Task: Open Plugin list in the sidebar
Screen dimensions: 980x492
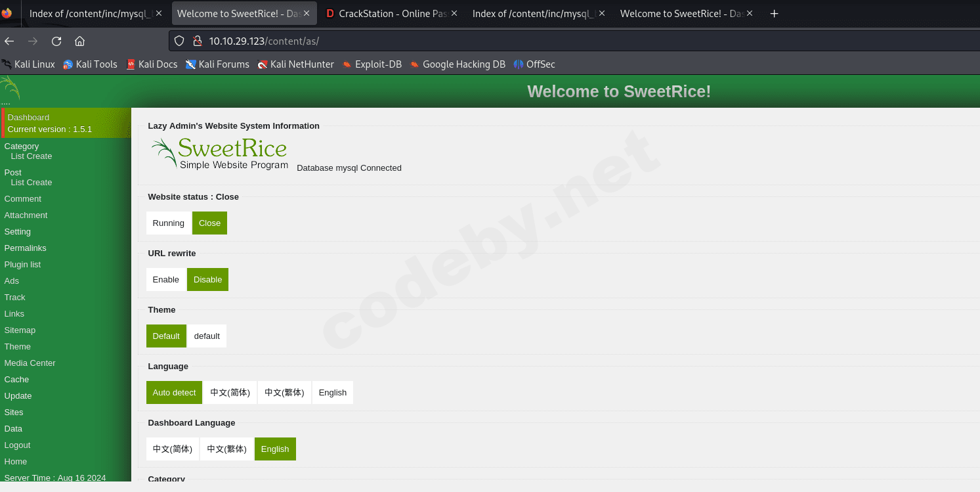Action: pyautogui.click(x=22, y=265)
